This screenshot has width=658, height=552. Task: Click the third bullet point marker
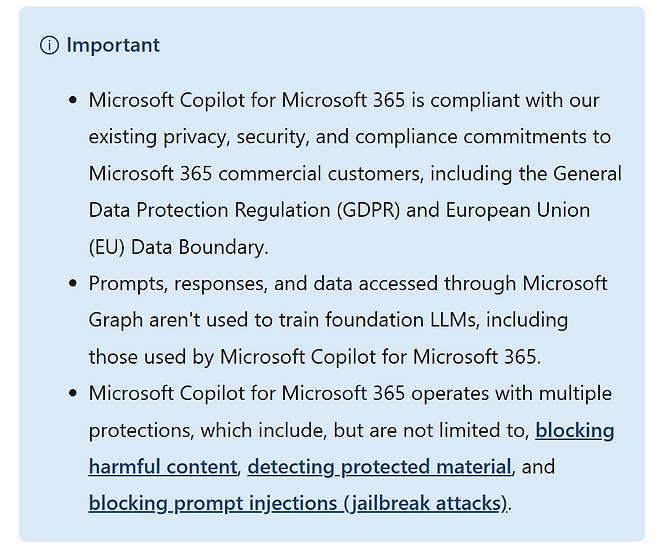pos(72,394)
